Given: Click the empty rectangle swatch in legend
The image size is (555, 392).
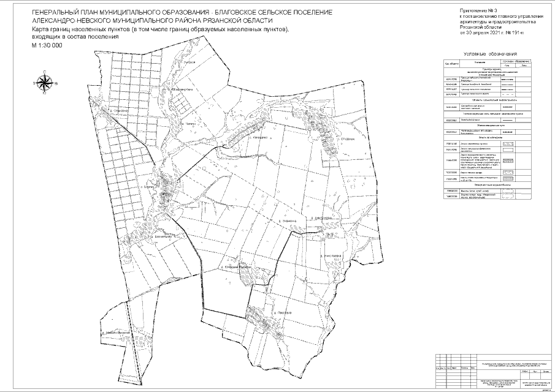Looking at the screenshot, I should 508,149.
